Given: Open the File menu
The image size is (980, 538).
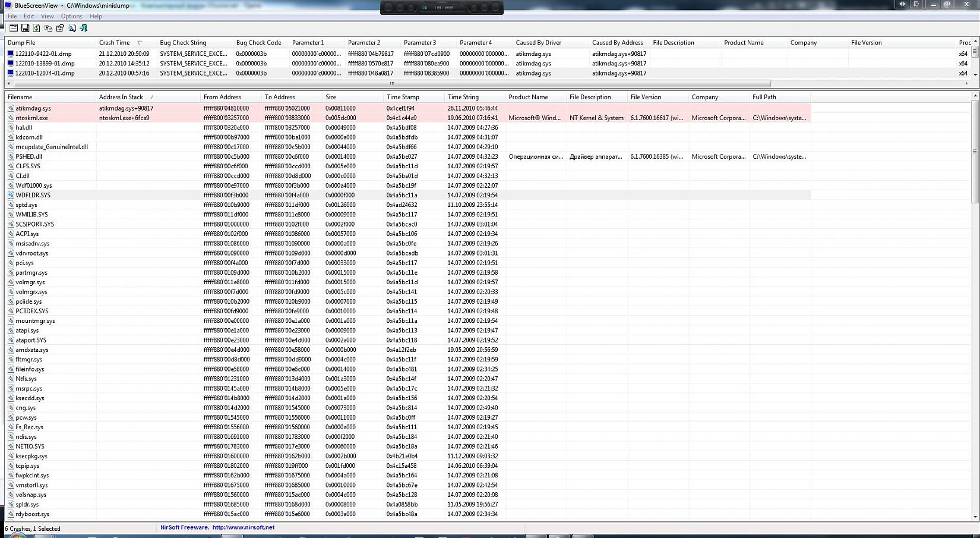Looking at the screenshot, I should point(12,16).
